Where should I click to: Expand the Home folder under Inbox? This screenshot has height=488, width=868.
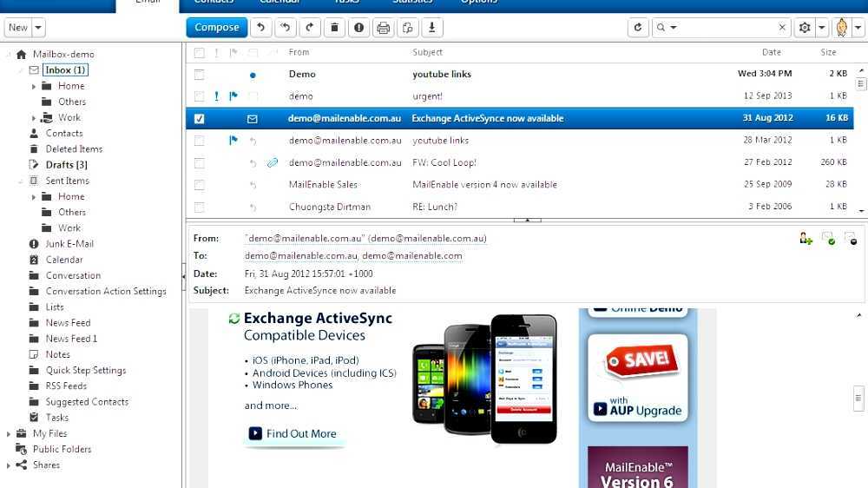coord(34,87)
